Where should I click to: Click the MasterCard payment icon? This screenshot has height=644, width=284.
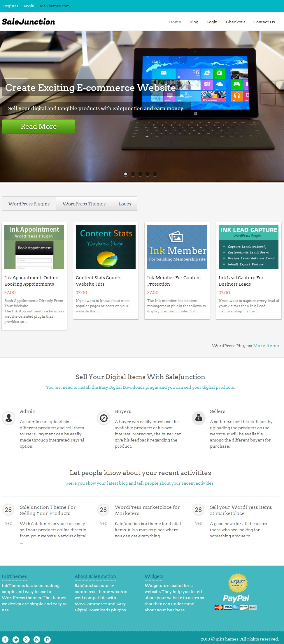219,607
